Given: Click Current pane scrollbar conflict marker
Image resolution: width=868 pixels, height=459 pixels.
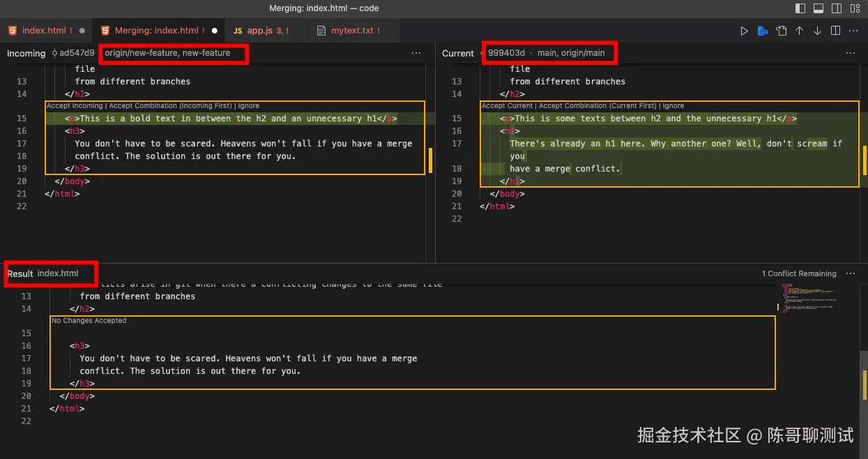Looking at the screenshot, I should point(865,160).
